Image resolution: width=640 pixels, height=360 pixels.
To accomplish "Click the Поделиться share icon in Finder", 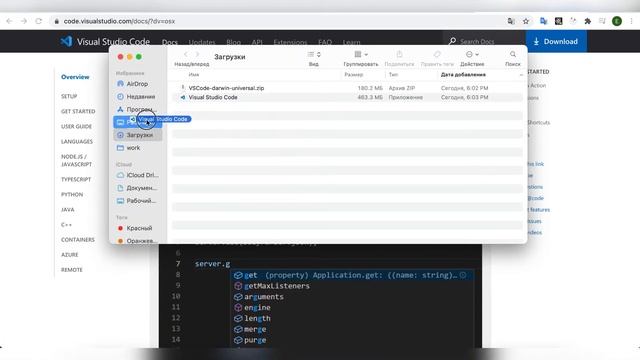I will tap(399, 54).
